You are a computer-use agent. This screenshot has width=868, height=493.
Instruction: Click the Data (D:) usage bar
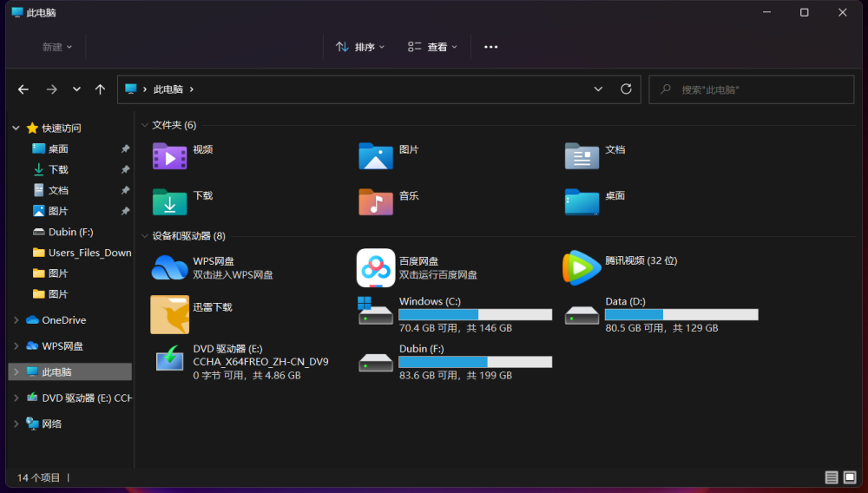681,314
